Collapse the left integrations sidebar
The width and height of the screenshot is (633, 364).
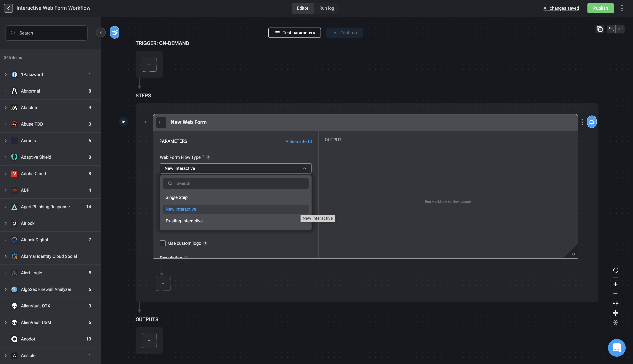tap(101, 33)
